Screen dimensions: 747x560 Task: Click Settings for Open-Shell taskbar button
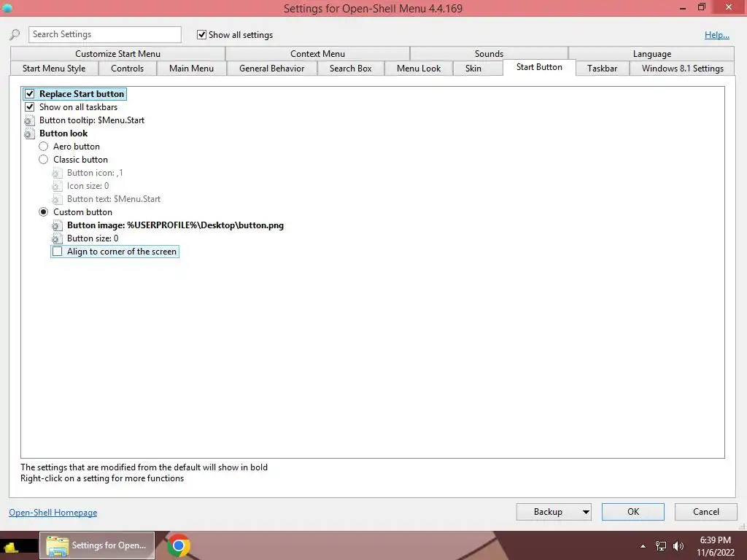(97, 545)
